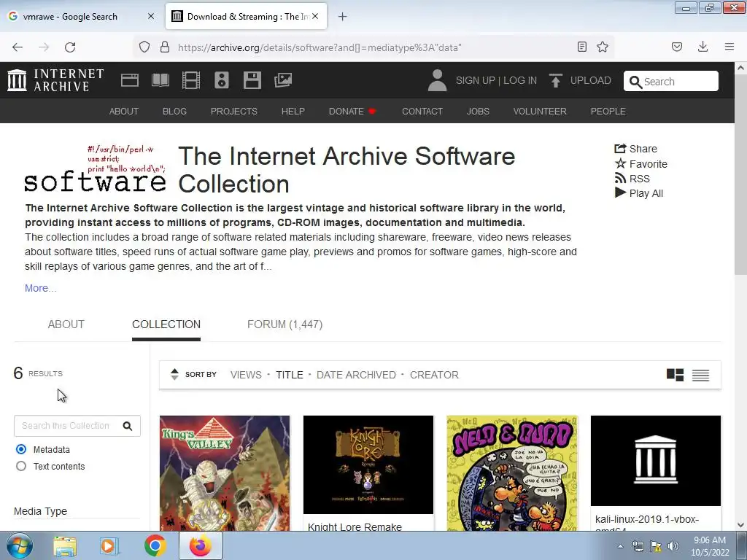Open a new browser tab

(342, 17)
